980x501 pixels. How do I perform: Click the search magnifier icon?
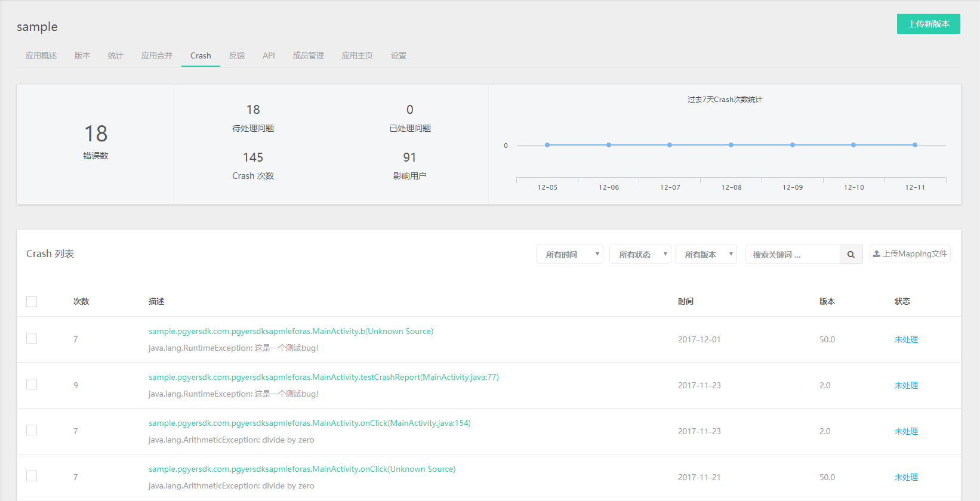(850, 255)
